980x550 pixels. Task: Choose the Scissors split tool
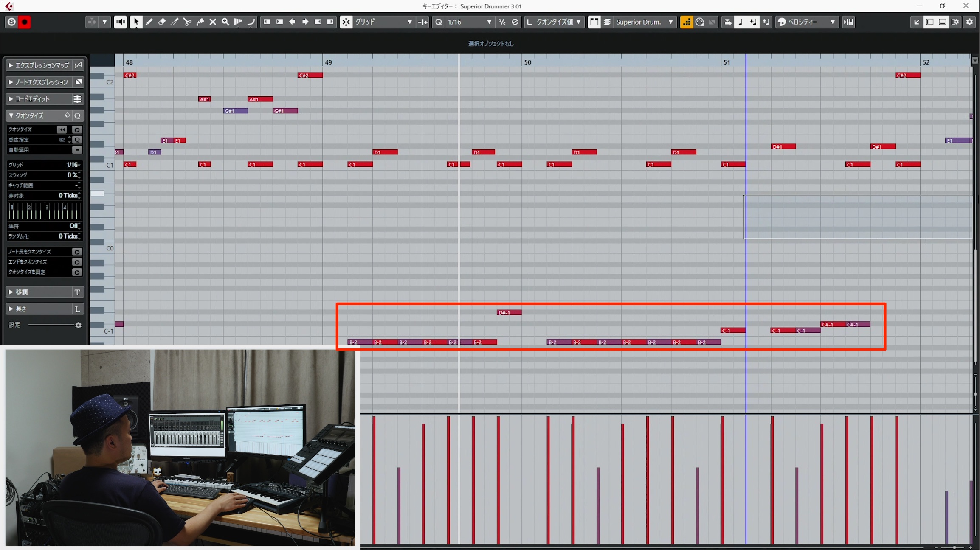pos(187,22)
